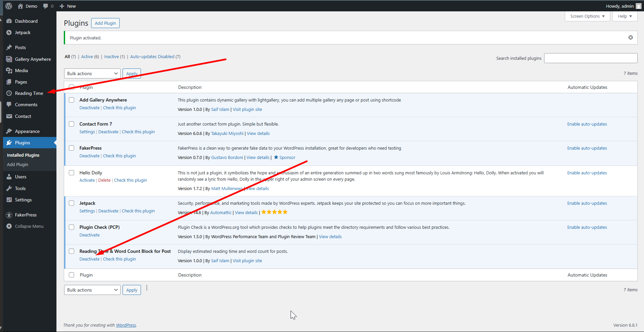This screenshot has width=644, height=332.
Task: Delete the Hello Dolly plugin
Action: click(x=104, y=180)
